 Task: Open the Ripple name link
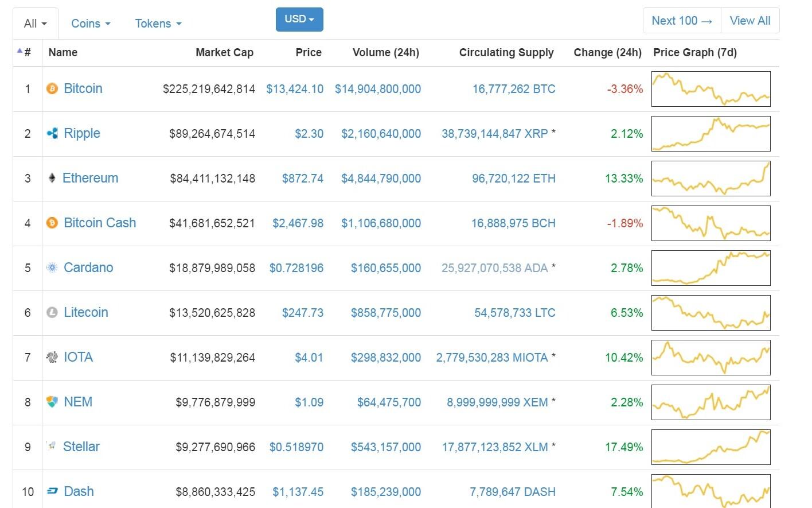coord(82,133)
